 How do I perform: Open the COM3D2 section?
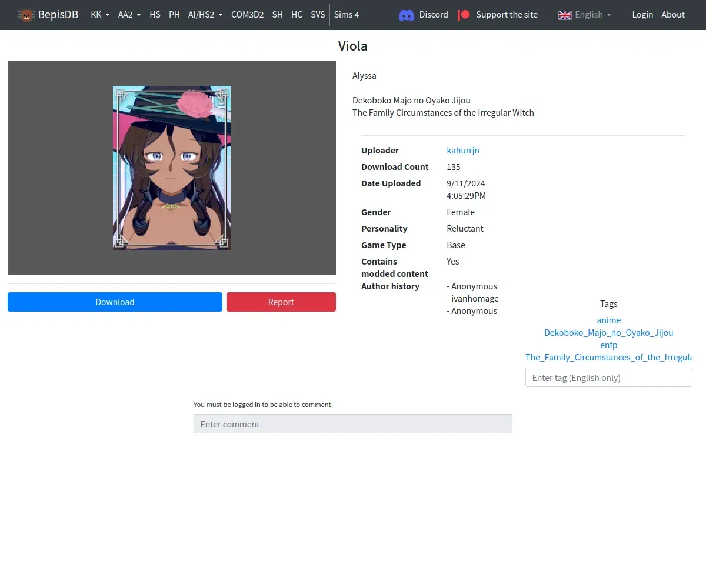(247, 15)
